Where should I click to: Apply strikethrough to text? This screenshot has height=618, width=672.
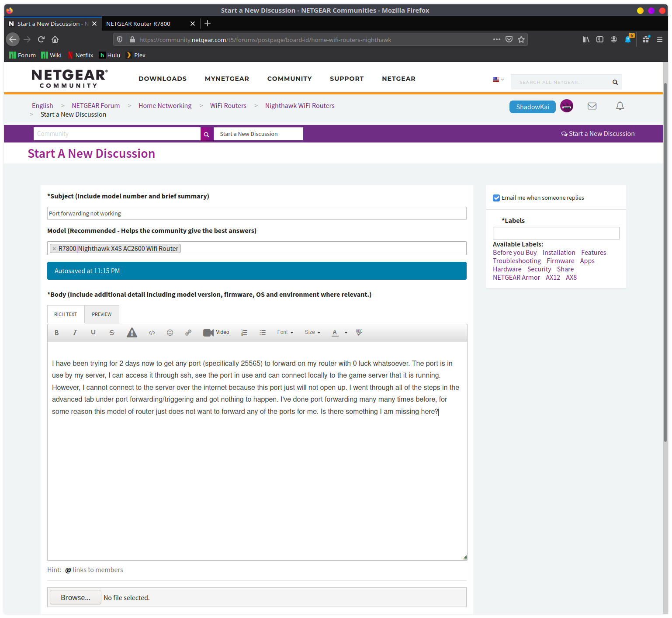coord(111,333)
